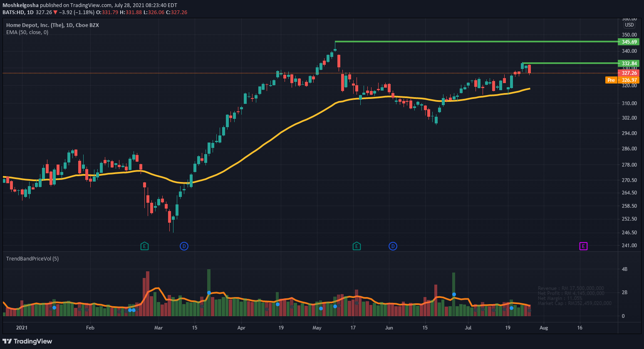Viewport: 644px width, 349px height.
Task: Click the 4B volume axis label
Action: [625, 269]
